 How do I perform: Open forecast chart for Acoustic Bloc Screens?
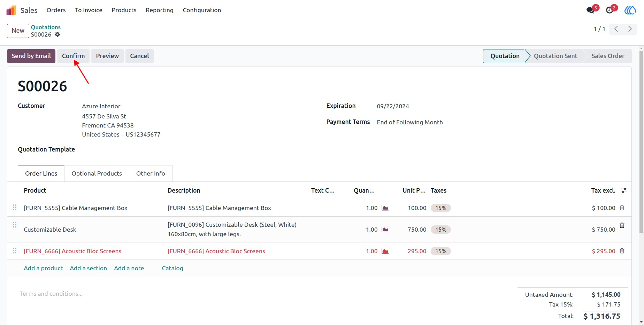385,251
